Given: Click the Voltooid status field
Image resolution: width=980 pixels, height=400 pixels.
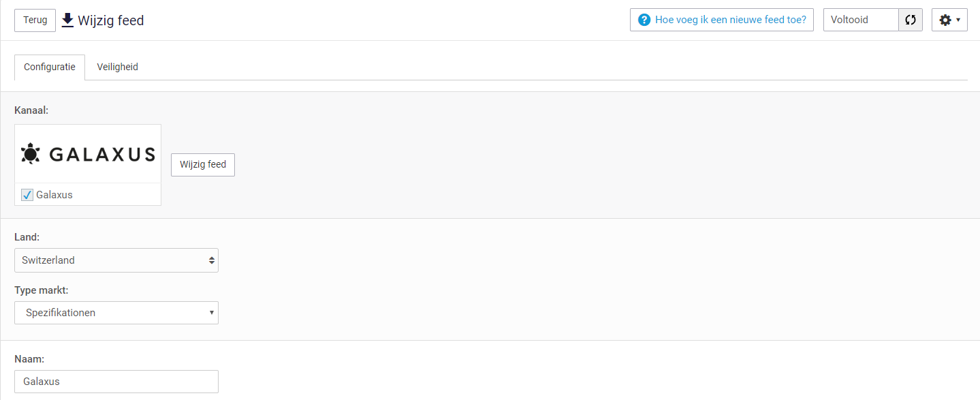Looking at the screenshot, I should tap(861, 20).
